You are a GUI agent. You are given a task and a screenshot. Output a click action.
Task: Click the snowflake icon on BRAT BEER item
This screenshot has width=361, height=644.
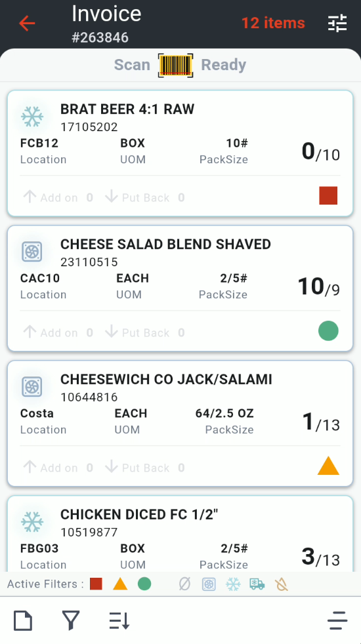coord(32,117)
